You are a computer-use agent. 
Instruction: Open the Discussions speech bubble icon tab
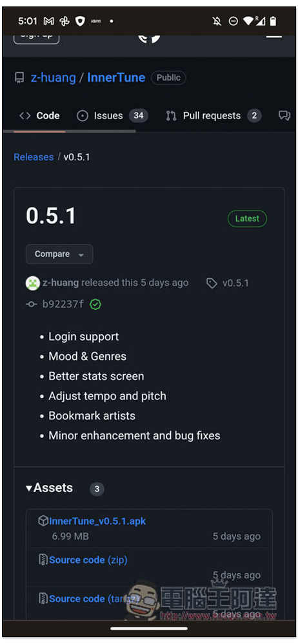(284, 116)
